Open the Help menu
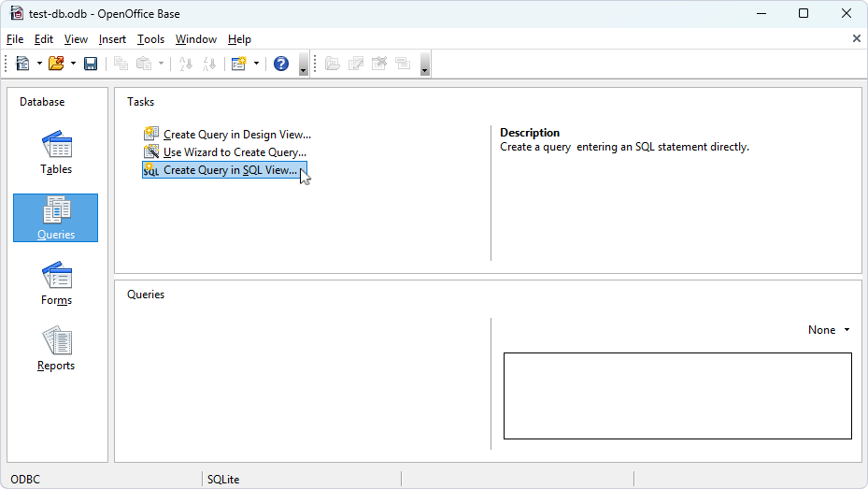The image size is (868, 489). 239,39
